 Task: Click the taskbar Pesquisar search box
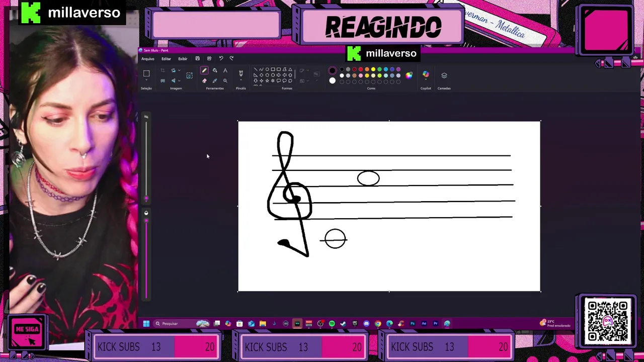[x=181, y=323]
